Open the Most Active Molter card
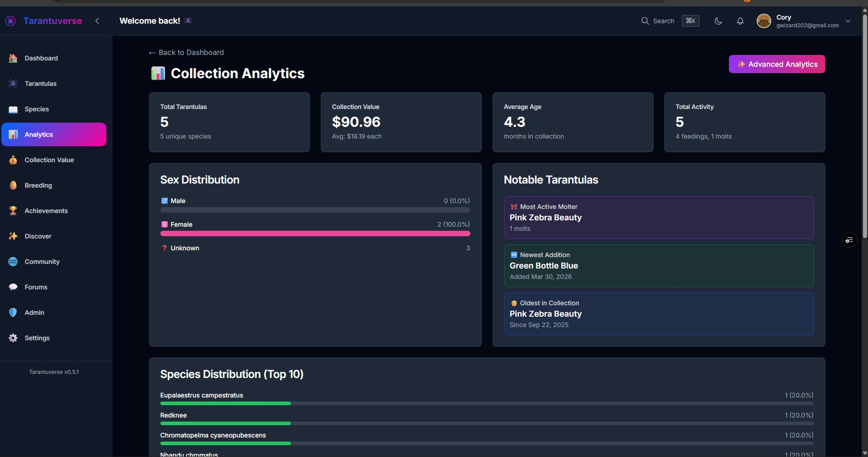Screen dimensions: 868x457 (659, 218)
